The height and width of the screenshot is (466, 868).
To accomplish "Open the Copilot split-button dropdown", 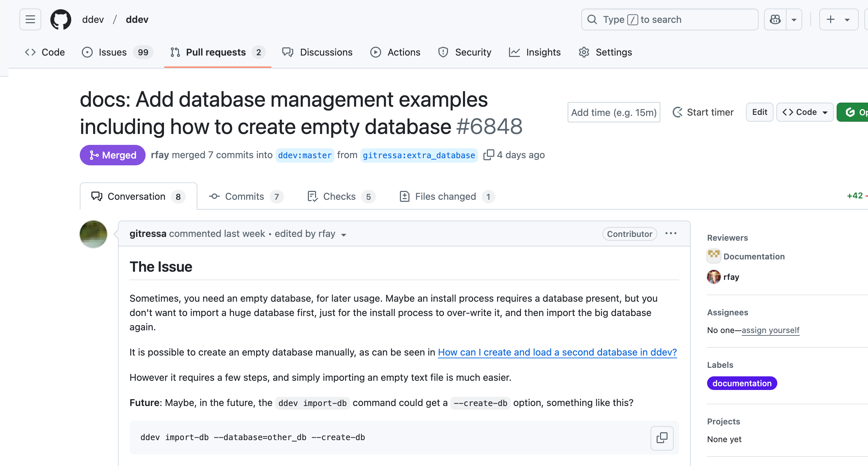I will pos(794,19).
